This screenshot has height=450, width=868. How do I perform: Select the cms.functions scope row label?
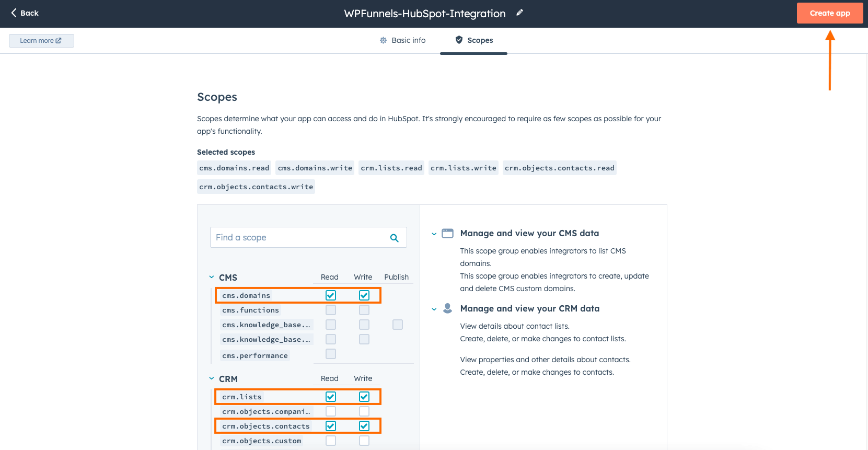(250, 310)
